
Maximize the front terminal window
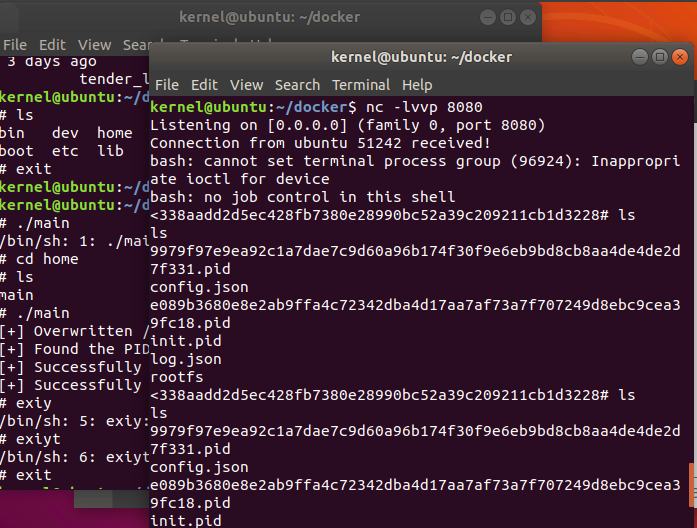660,57
